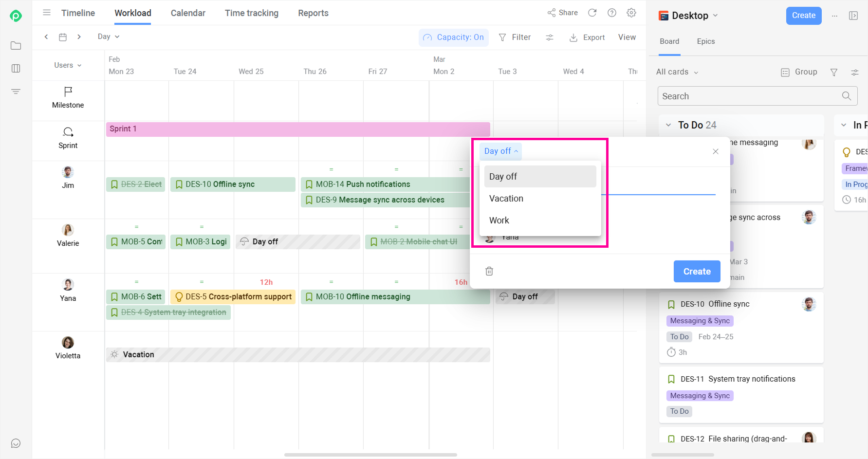Collapse the In Progress list chevron
The width and height of the screenshot is (868, 459).
[844, 125]
